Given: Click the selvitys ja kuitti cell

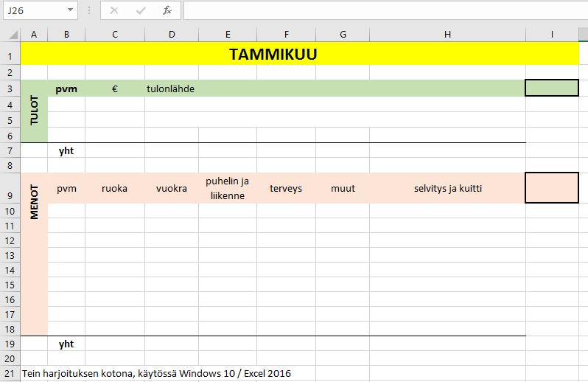Looking at the screenshot, I should click(447, 188).
